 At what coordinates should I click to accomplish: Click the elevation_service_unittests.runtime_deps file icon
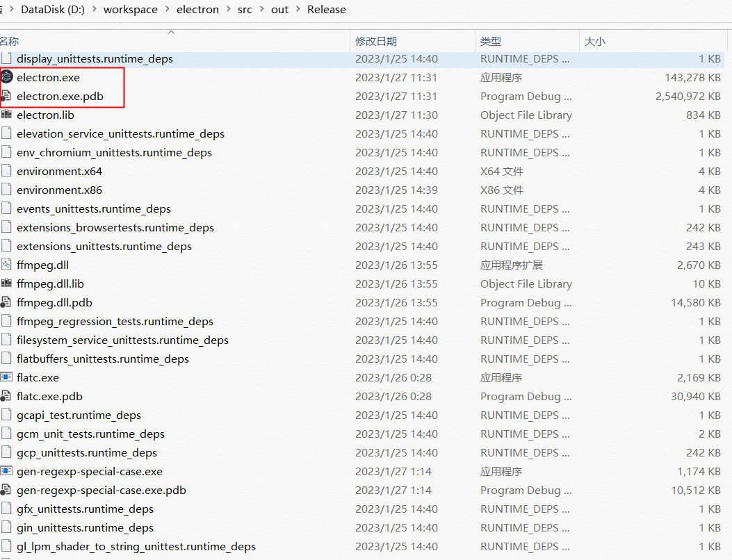[x=6, y=133]
